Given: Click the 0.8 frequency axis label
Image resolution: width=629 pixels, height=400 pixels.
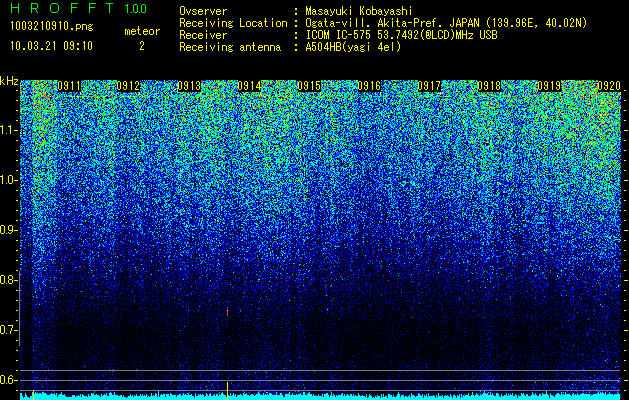Looking at the screenshot, I should 8,280.
